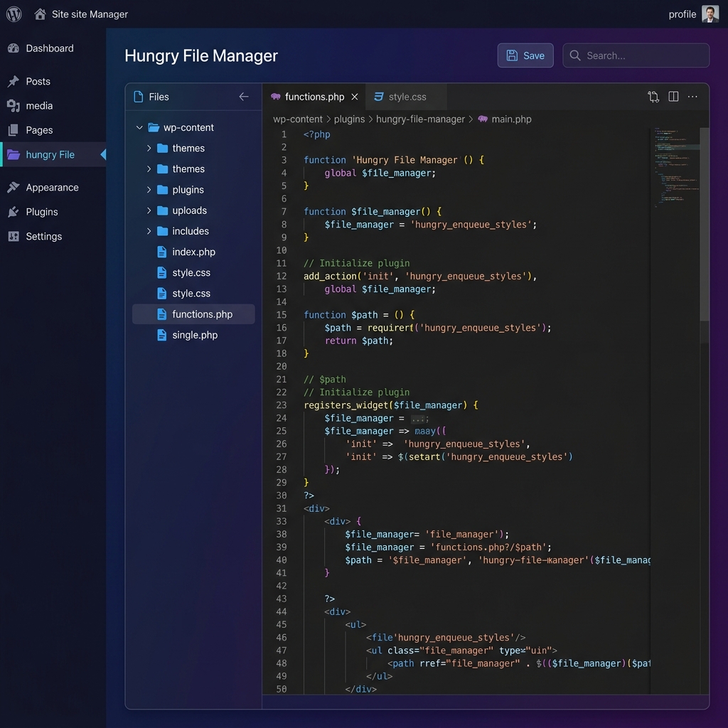728x728 pixels.
Task: Switch to the style.css tab
Action: 407,97
